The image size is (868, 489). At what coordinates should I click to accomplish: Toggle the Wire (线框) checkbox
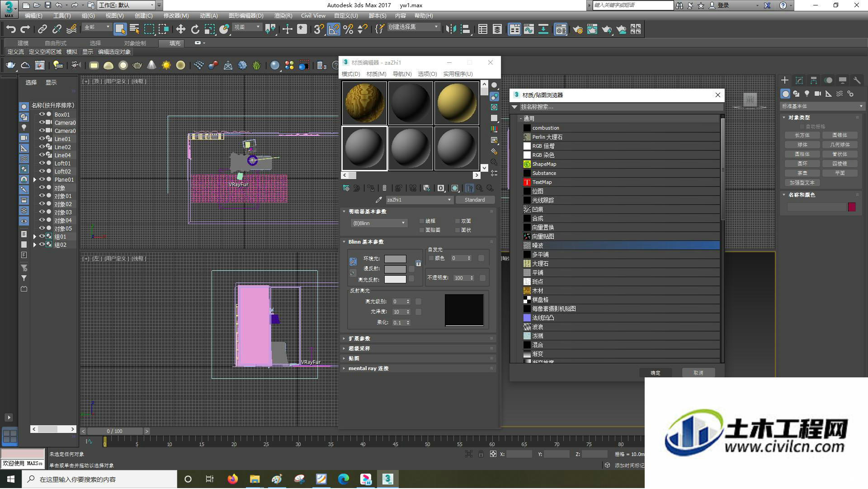[422, 221]
